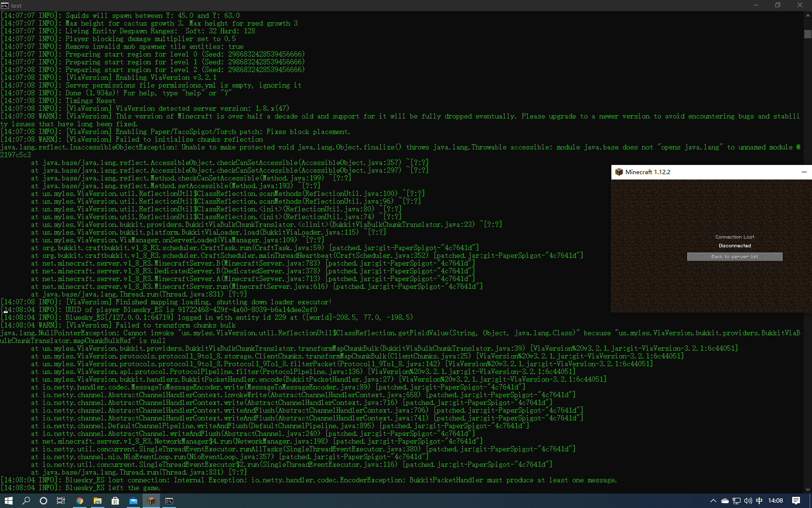Select the Command Prompt icon on the taskbar
Screen dimensions: 812x508
(169, 500)
